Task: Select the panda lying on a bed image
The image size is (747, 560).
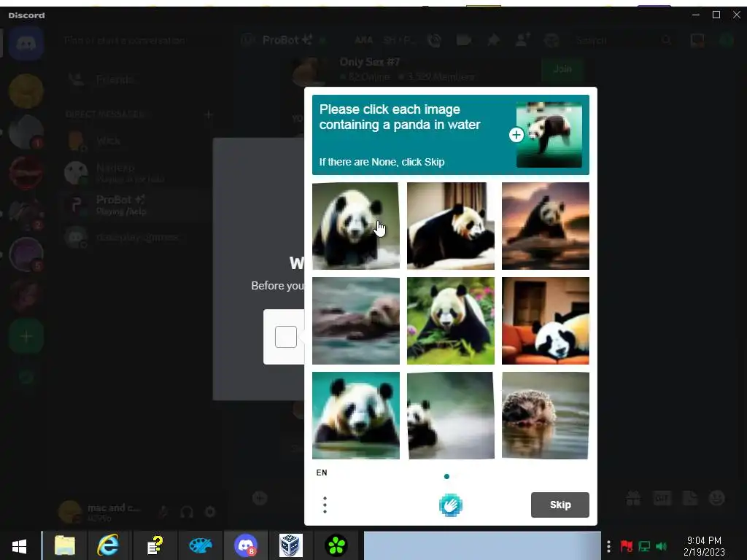Action: tap(451, 226)
